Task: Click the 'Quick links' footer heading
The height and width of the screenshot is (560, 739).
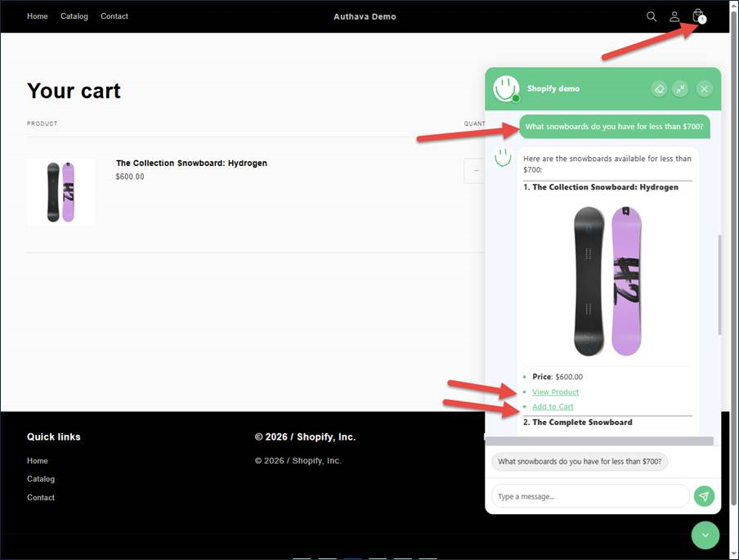Action: 54,437
